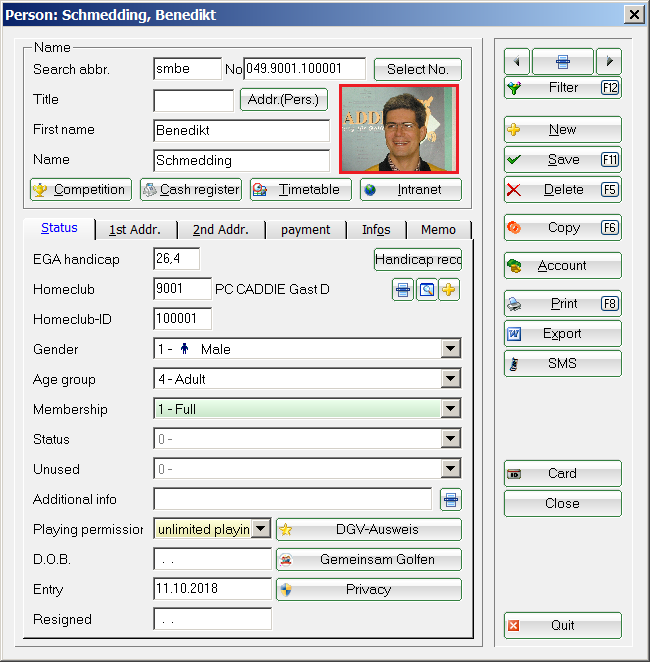The height and width of the screenshot is (662, 650).
Task: Switch to the Memo tab
Action: point(439,230)
